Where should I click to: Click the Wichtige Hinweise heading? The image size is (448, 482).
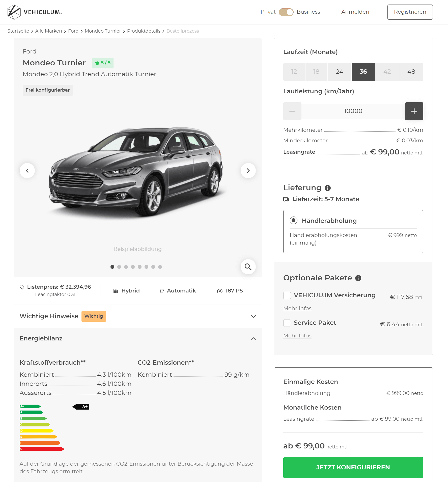point(49,316)
